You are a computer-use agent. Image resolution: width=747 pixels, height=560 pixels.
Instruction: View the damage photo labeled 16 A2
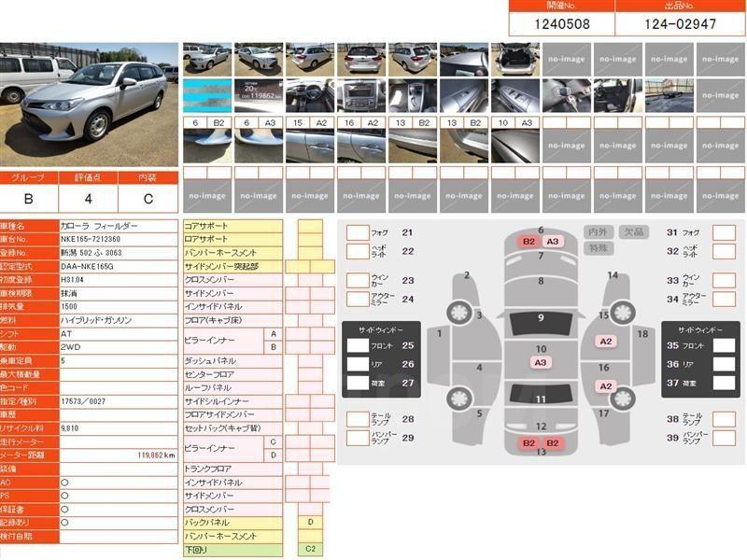[361, 146]
